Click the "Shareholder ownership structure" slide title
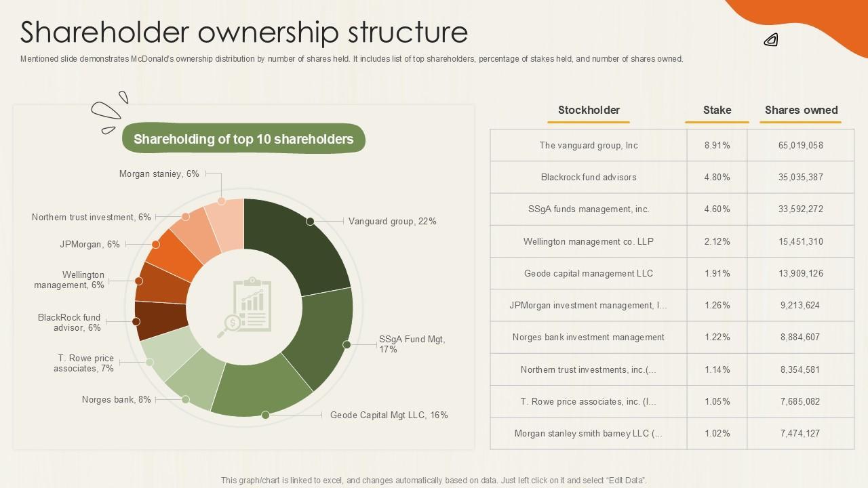This screenshot has width=868, height=488. coord(244,32)
